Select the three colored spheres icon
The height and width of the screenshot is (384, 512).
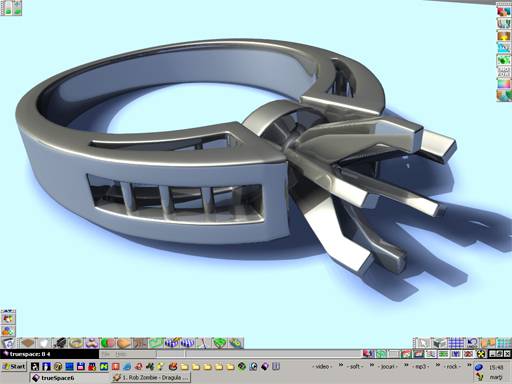(x=8, y=331)
